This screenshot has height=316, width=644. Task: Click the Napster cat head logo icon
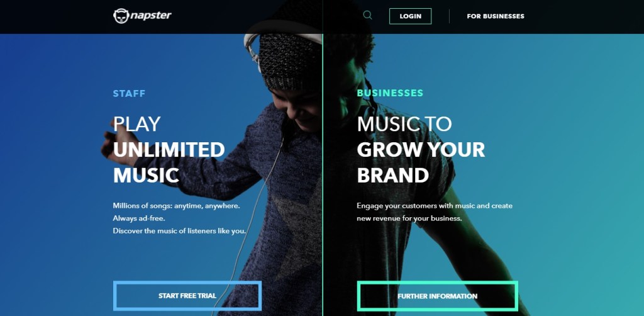pos(121,16)
